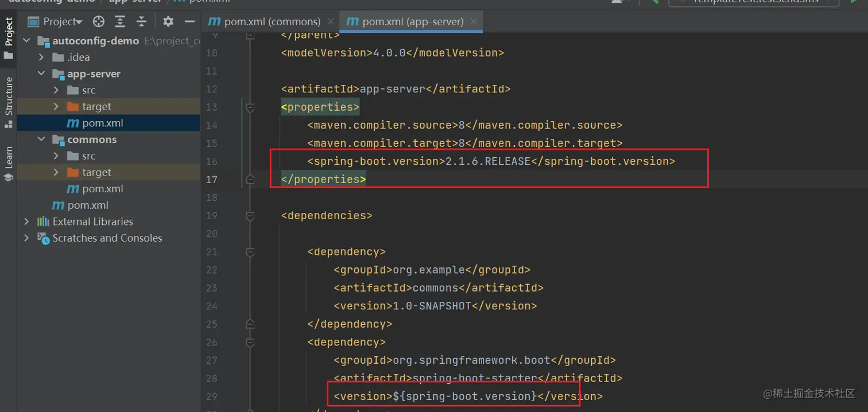Click the Expand All icon in Project panel
Image resolution: width=868 pixels, height=412 pixels.
tap(120, 22)
